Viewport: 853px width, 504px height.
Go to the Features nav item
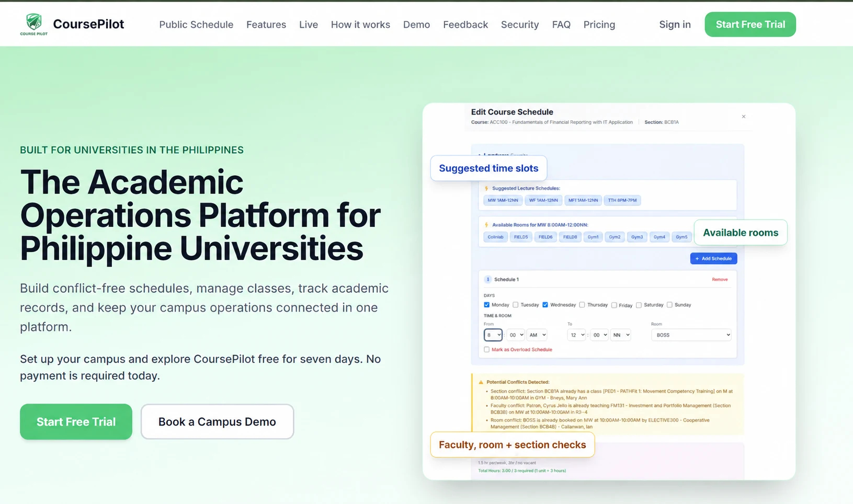pyautogui.click(x=266, y=25)
